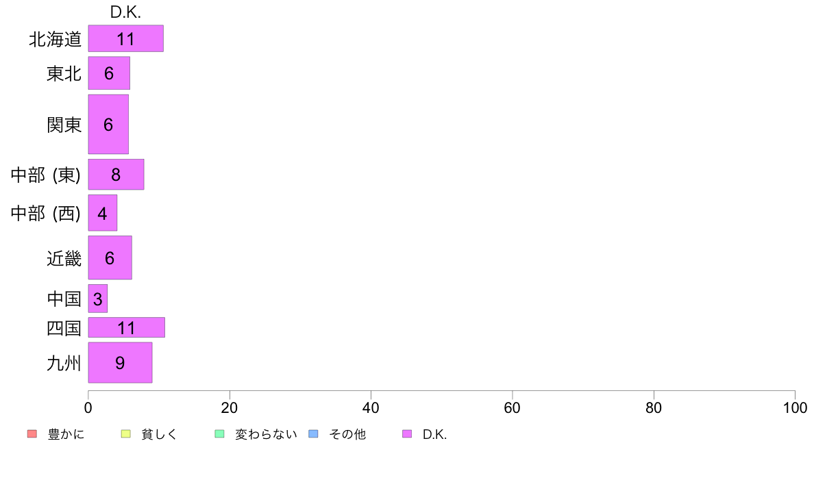Select the 北海道 bar showing 11
Viewport: 814px width, 504px height.
point(125,38)
